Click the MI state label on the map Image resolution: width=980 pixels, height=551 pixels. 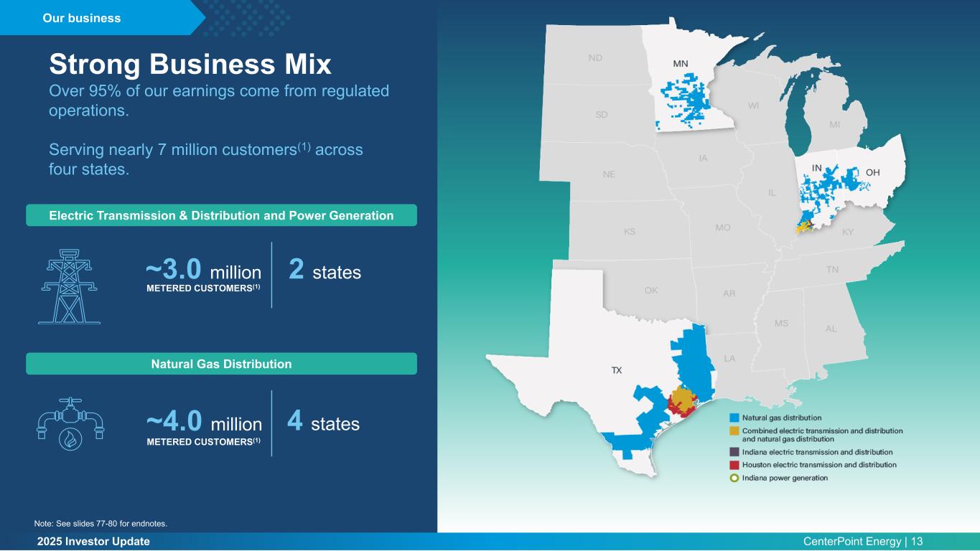click(835, 124)
